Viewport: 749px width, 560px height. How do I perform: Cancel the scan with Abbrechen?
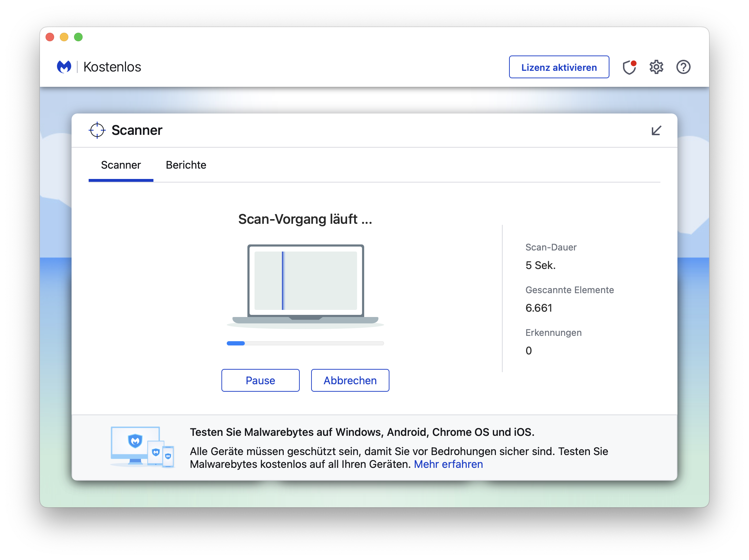click(350, 380)
